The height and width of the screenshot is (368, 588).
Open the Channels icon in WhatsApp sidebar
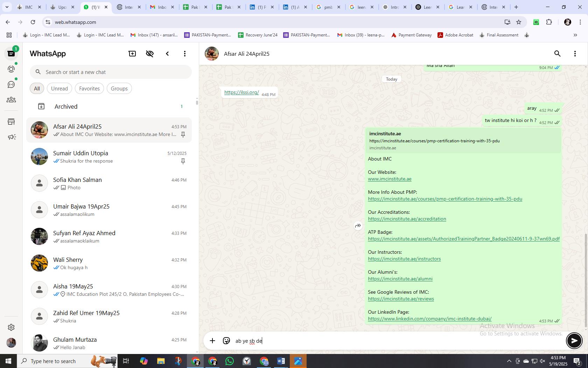[x=11, y=84]
